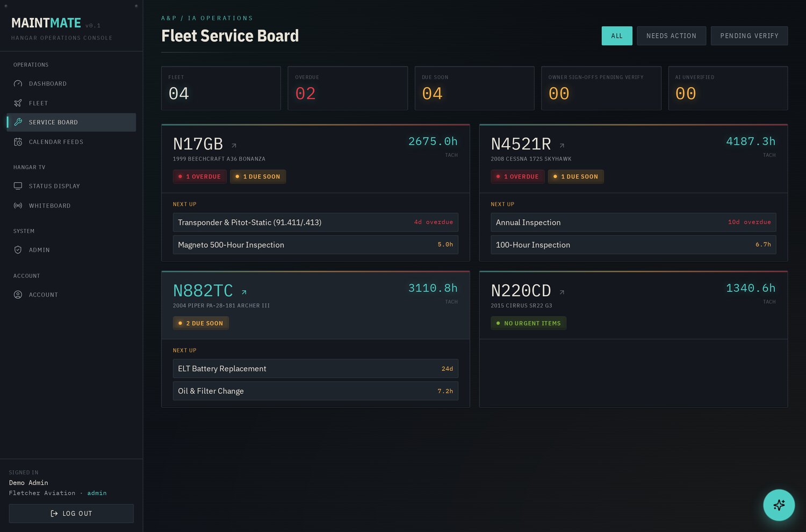Click the No Urgent Items badge
The image size is (806, 532).
pos(528,323)
